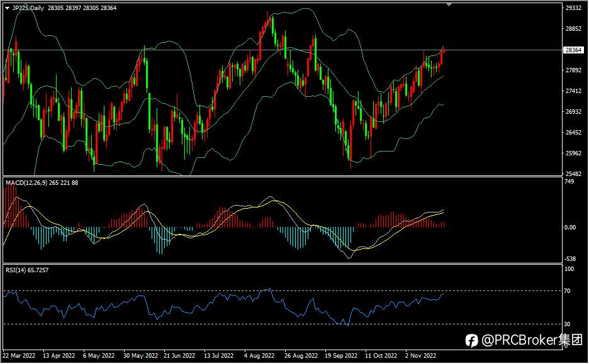Click price scale value 26452
Viewport: 589px width, 364px height.
pos(573,133)
